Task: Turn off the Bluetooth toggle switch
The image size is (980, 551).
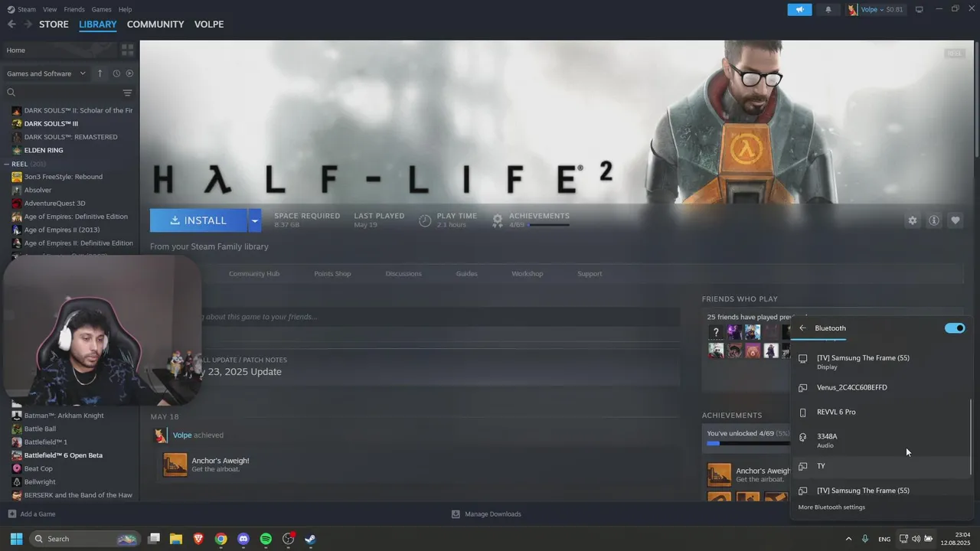Action: [x=955, y=328]
